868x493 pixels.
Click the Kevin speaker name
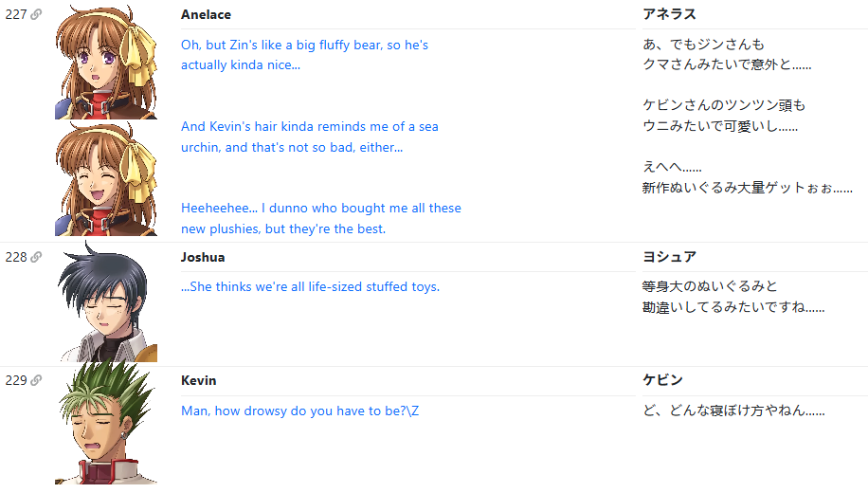click(x=199, y=380)
